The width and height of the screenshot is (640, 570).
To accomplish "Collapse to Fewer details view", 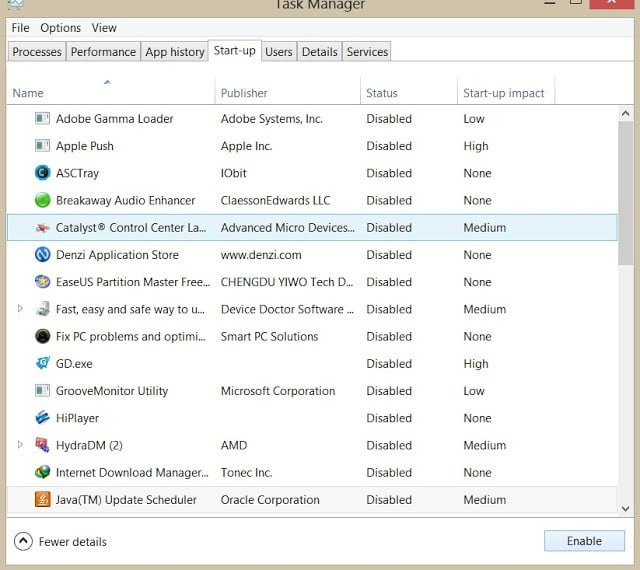I will 61,541.
